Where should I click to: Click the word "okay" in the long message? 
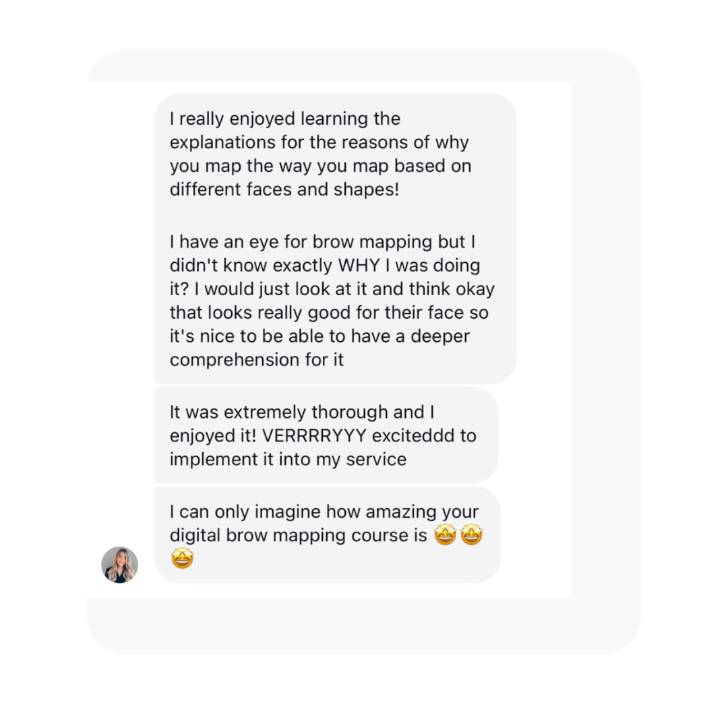pos(475,289)
